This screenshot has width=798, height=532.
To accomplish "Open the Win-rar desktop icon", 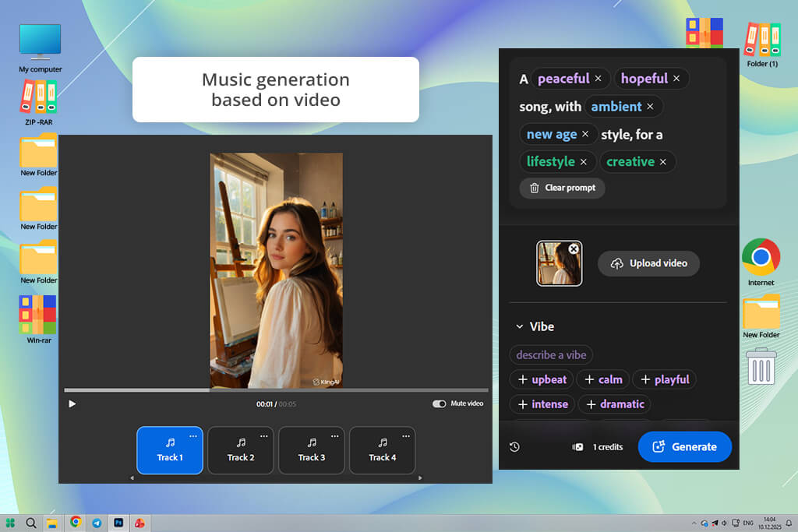I will (x=39, y=319).
